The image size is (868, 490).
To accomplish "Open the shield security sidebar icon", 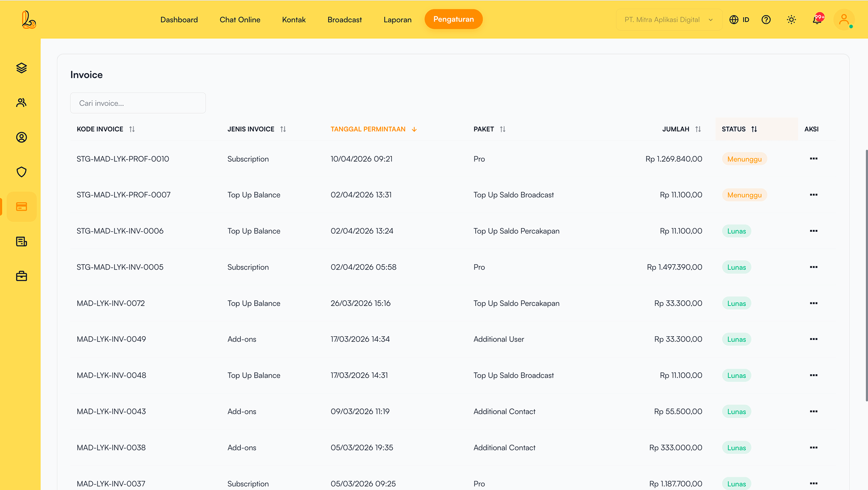I will tap(21, 172).
